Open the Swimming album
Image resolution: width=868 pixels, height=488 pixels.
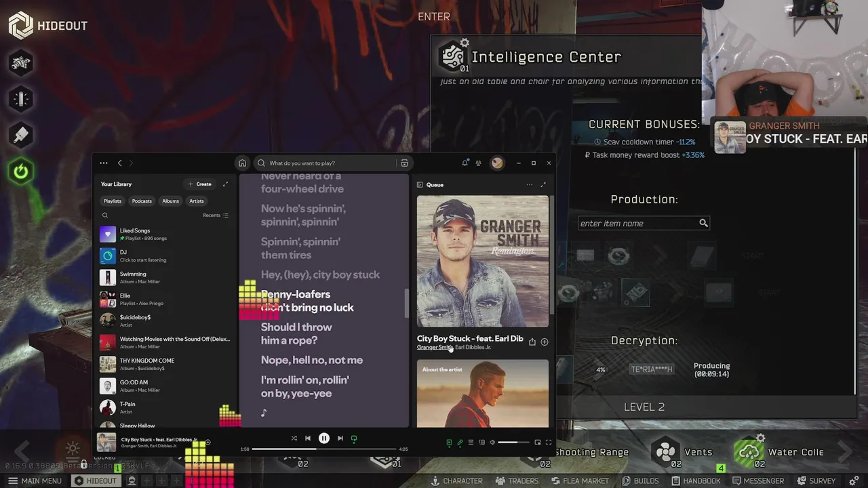tap(165, 278)
